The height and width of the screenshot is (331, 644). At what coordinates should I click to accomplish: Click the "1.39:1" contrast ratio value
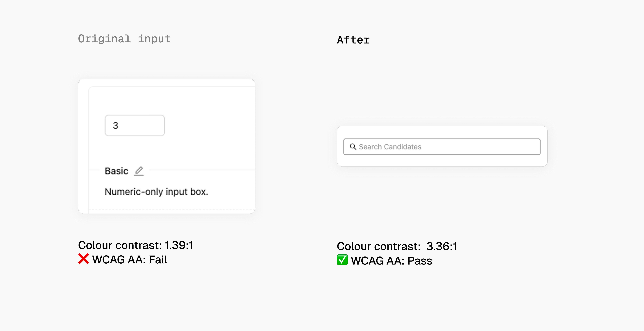tap(179, 245)
